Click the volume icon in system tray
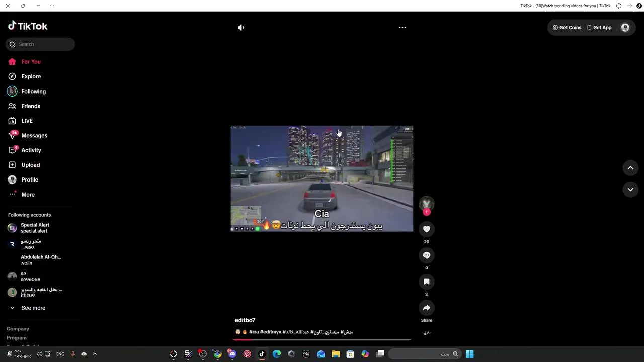The image size is (644, 362). 39,354
